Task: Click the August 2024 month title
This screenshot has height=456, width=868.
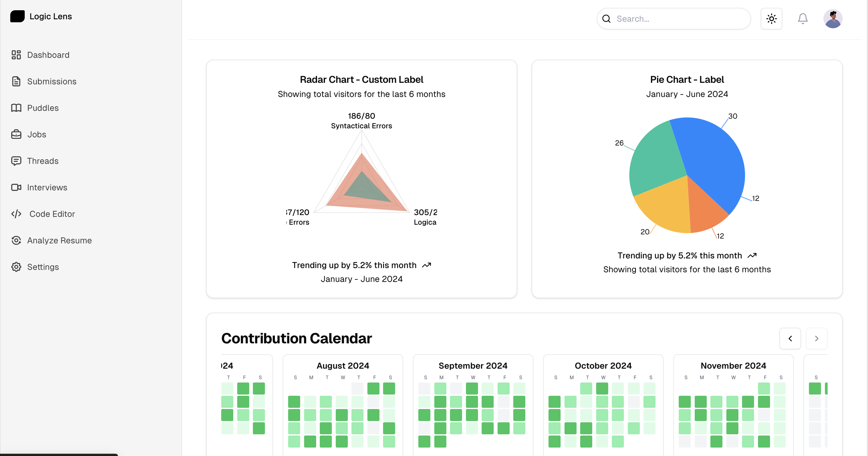Action: [x=343, y=366]
